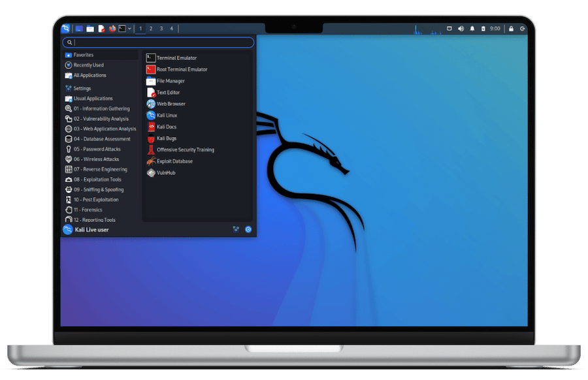Open the Usual Applications category

(x=101, y=99)
